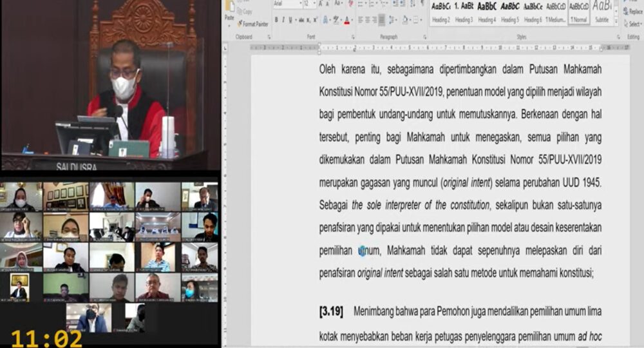Viewport: 644px width, 348px height.
Task: Toggle bold formatting in Font group
Action: pyautogui.click(x=276, y=20)
